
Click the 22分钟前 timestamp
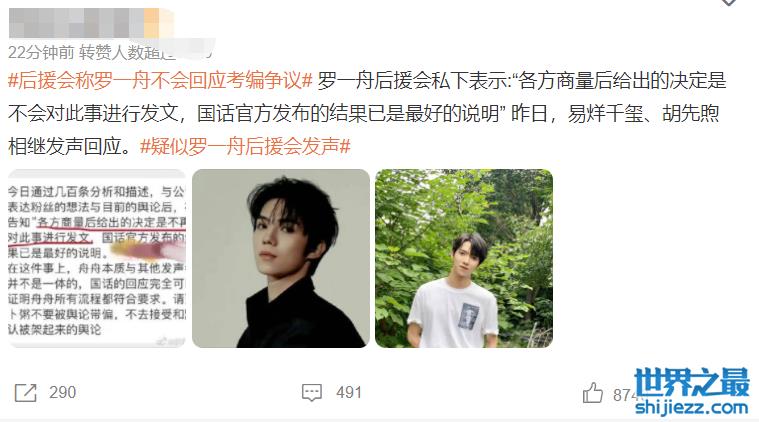[41, 52]
